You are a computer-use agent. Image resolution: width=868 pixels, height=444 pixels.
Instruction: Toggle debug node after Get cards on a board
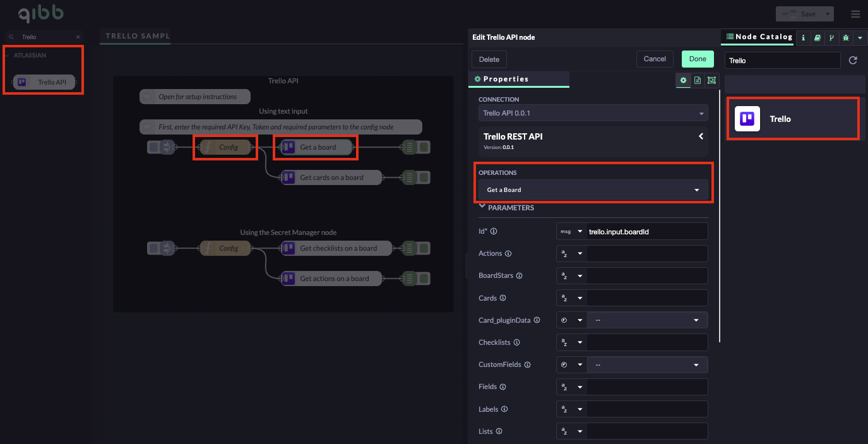click(x=425, y=177)
